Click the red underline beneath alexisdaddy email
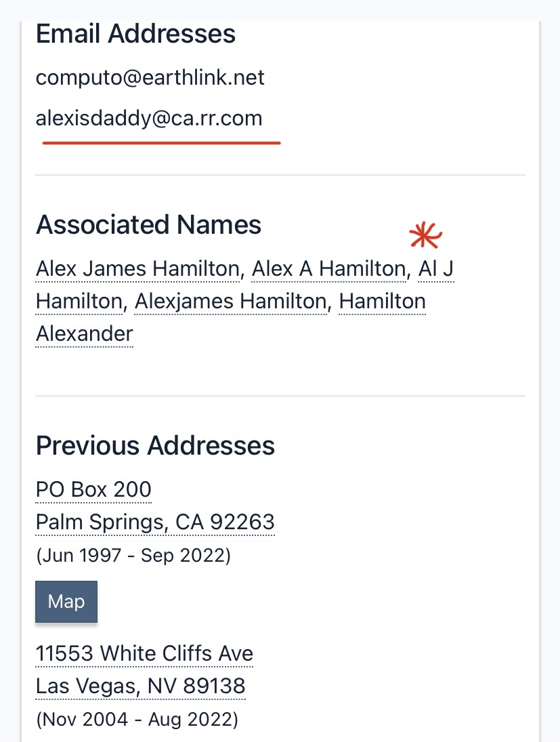This screenshot has width=560, height=742. coord(161,142)
